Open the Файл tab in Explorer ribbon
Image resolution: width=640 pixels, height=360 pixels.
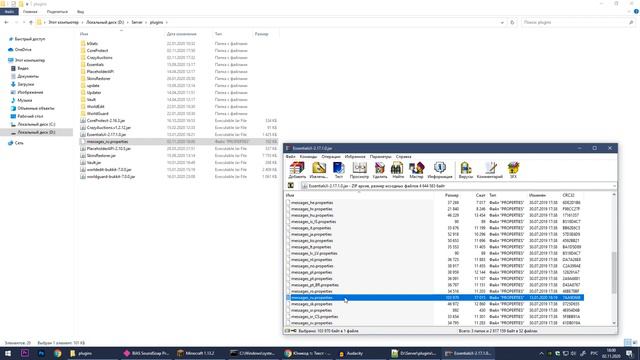[9, 12]
